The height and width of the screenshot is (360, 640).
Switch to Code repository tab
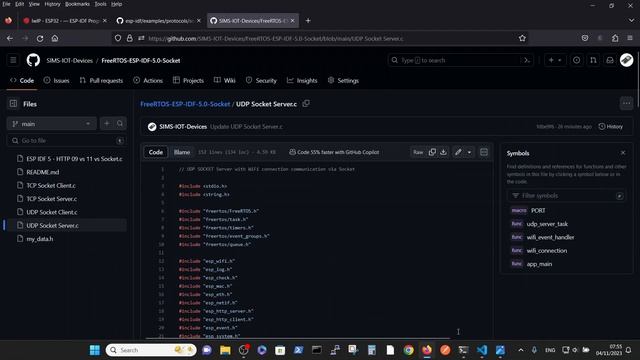click(22, 80)
